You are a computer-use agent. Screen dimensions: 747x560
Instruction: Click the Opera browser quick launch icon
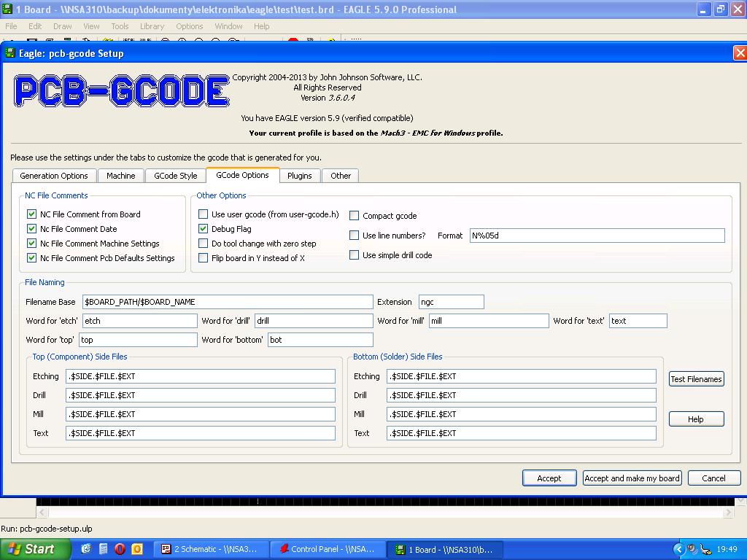coord(120,549)
